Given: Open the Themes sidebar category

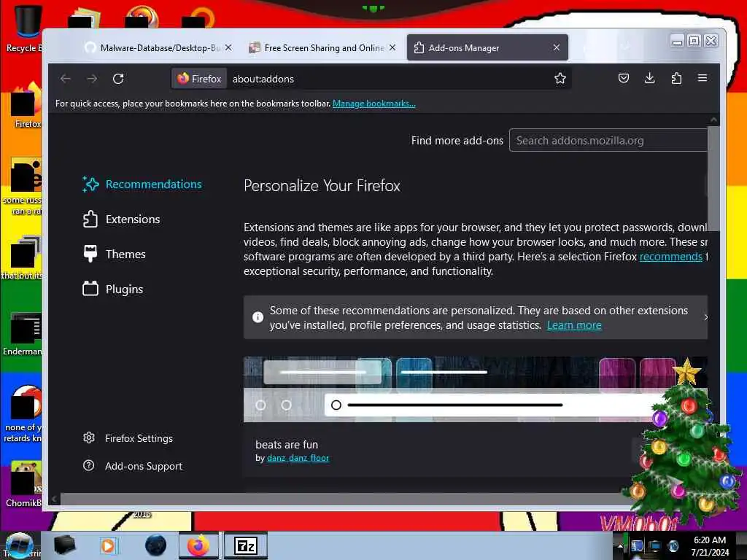Looking at the screenshot, I should [x=114, y=254].
